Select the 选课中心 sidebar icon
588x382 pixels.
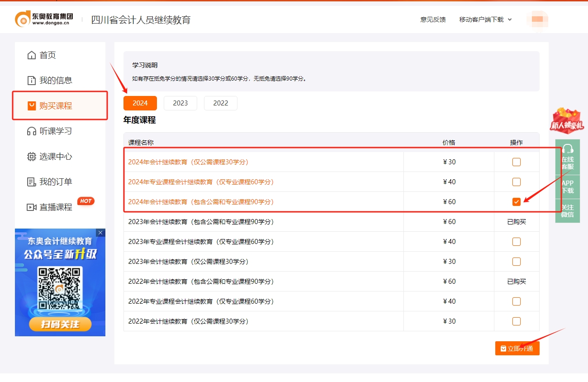(31, 157)
